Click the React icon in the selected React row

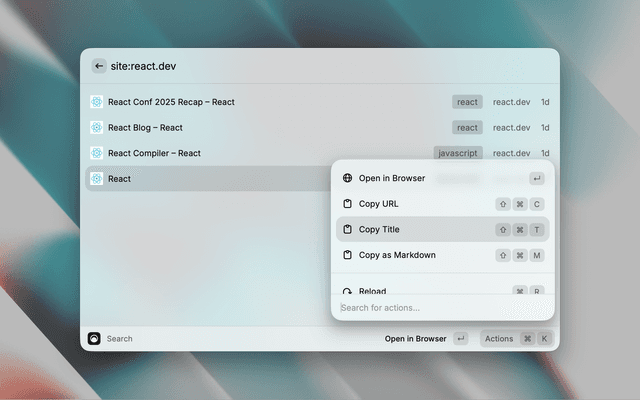click(x=97, y=178)
